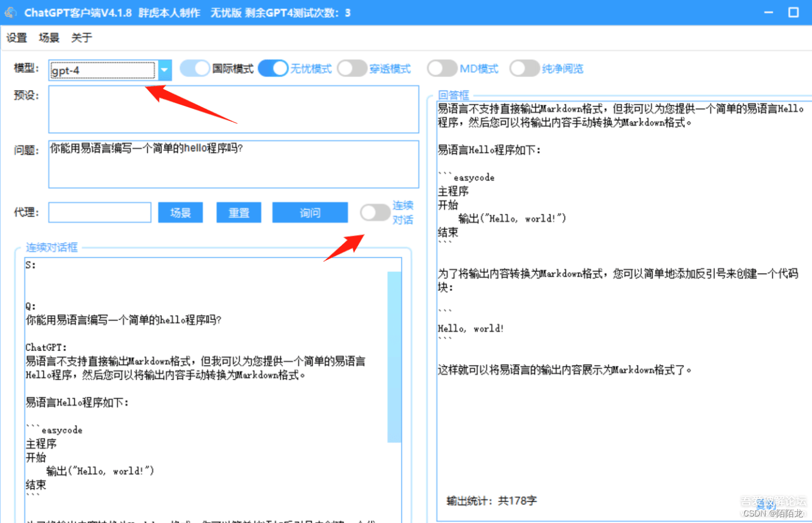Open the 关于 menu
The image size is (812, 523).
pos(82,38)
